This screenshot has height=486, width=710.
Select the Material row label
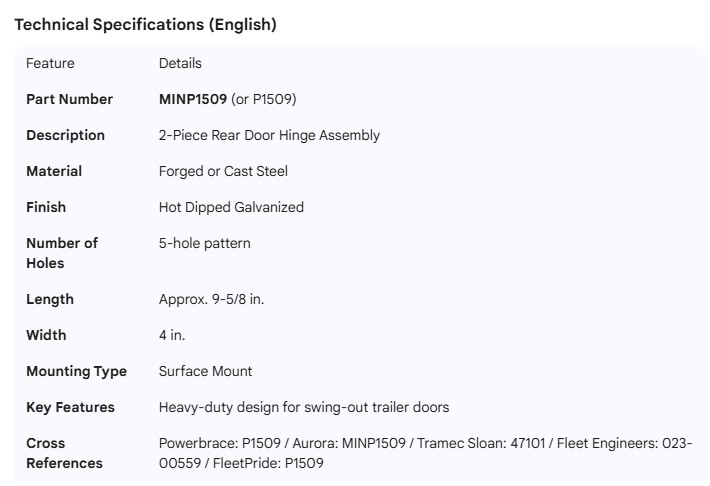[x=54, y=171]
